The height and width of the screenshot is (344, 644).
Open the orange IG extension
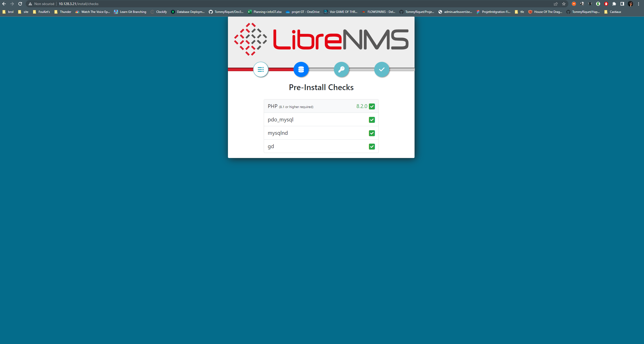click(574, 4)
